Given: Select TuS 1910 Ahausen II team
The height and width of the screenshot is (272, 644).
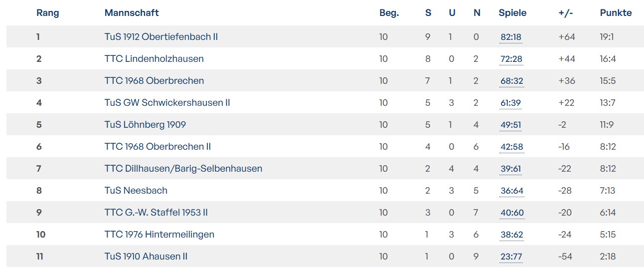Looking at the screenshot, I should pos(146,257).
